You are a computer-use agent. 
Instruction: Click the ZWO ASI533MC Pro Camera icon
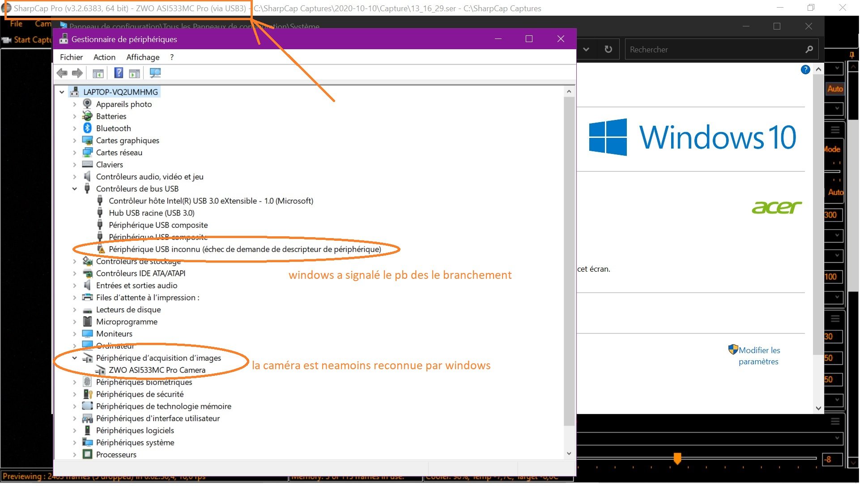pos(100,370)
